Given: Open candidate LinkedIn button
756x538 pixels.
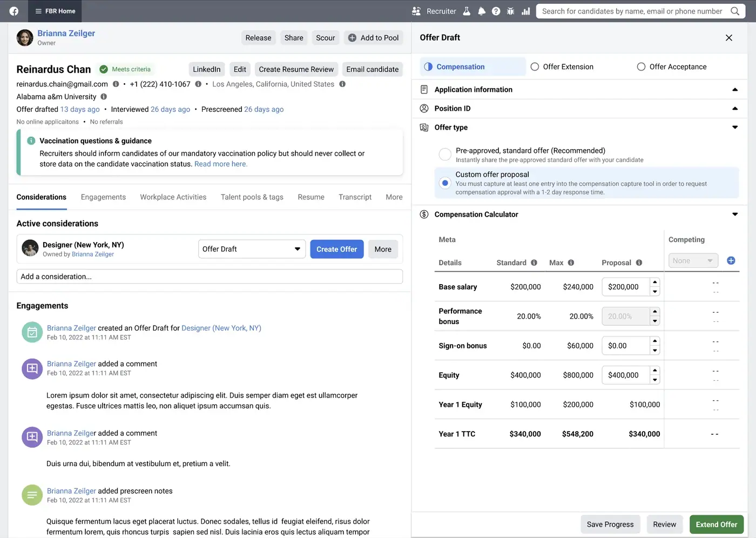Looking at the screenshot, I should pos(207,69).
